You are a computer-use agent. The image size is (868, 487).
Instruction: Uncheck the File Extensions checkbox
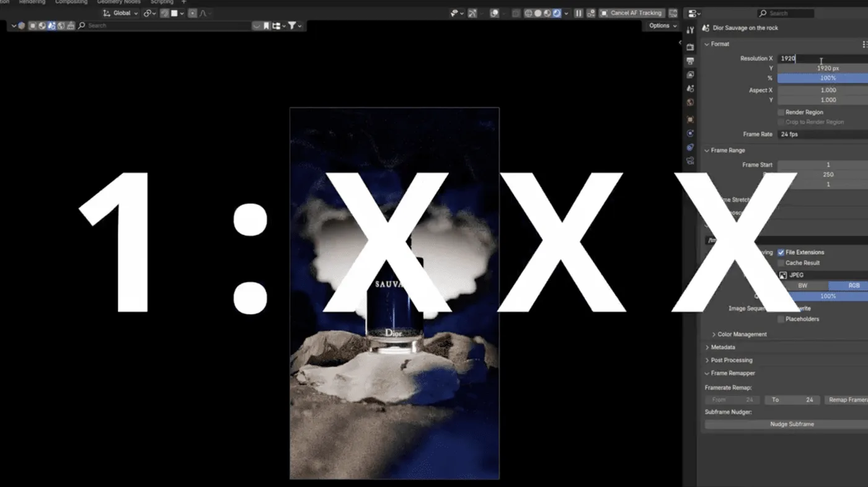[781, 253]
